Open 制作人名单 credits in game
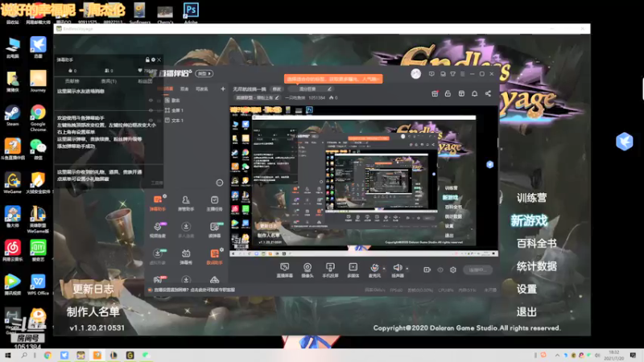644x362 pixels. tap(93, 312)
